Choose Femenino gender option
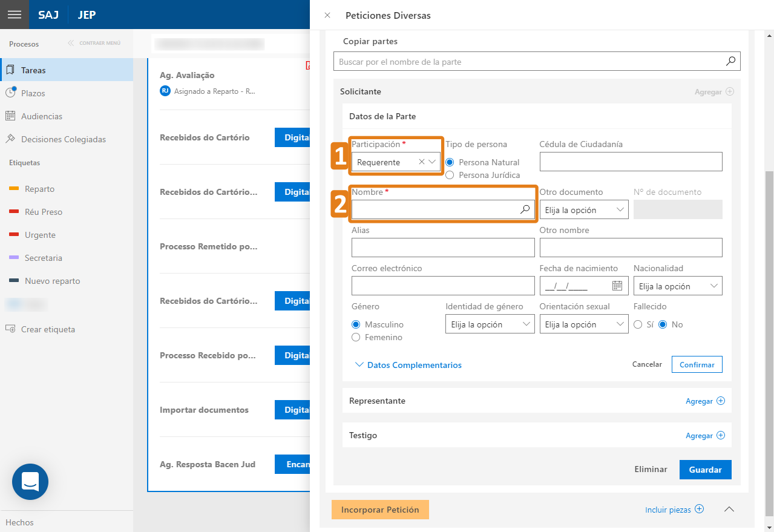Screen dimensions: 774x532 tap(356, 337)
